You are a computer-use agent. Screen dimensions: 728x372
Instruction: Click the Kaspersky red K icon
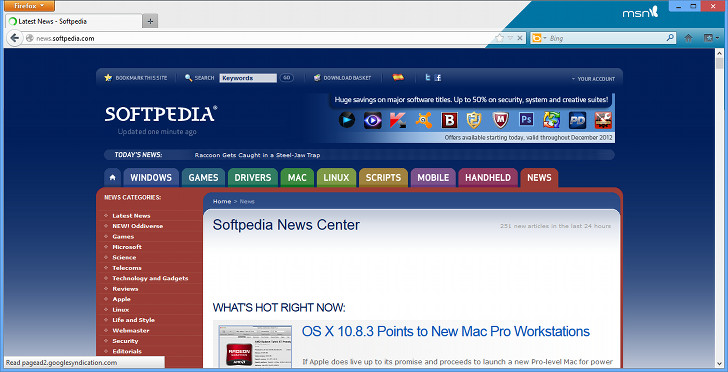(398, 120)
